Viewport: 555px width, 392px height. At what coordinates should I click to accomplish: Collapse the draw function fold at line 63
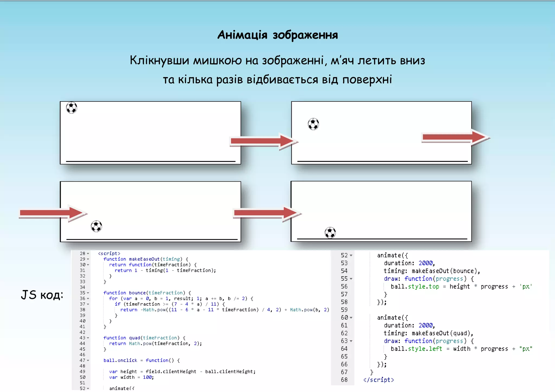(351, 341)
